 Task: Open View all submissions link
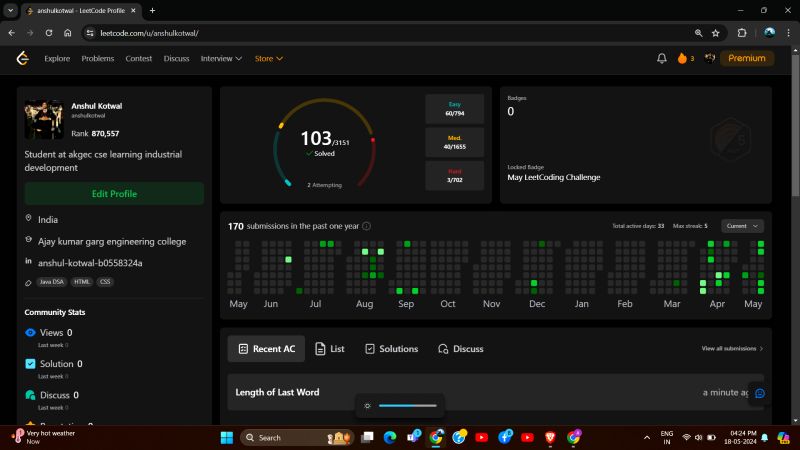point(732,348)
